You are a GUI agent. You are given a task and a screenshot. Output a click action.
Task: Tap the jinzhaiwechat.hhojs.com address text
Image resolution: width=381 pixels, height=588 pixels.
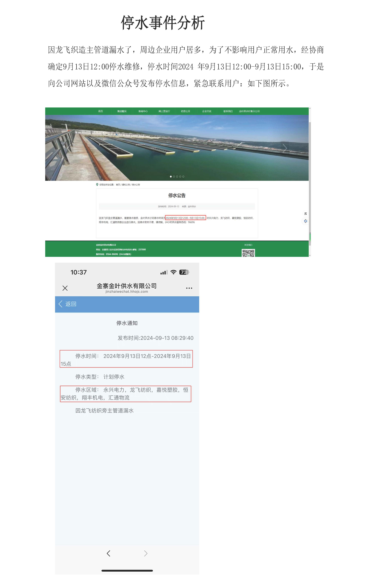point(127,291)
